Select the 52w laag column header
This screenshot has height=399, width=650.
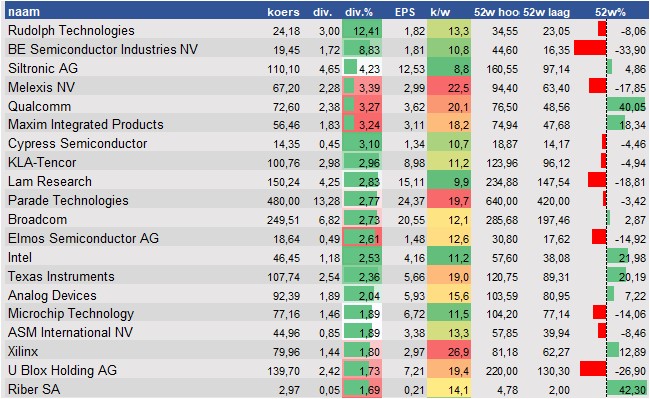pos(546,12)
